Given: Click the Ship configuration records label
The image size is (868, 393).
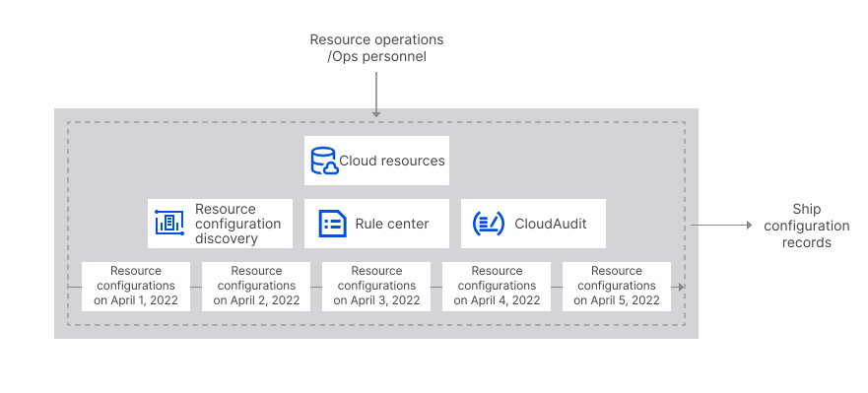Looking at the screenshot, I should (x=807, y=226).
